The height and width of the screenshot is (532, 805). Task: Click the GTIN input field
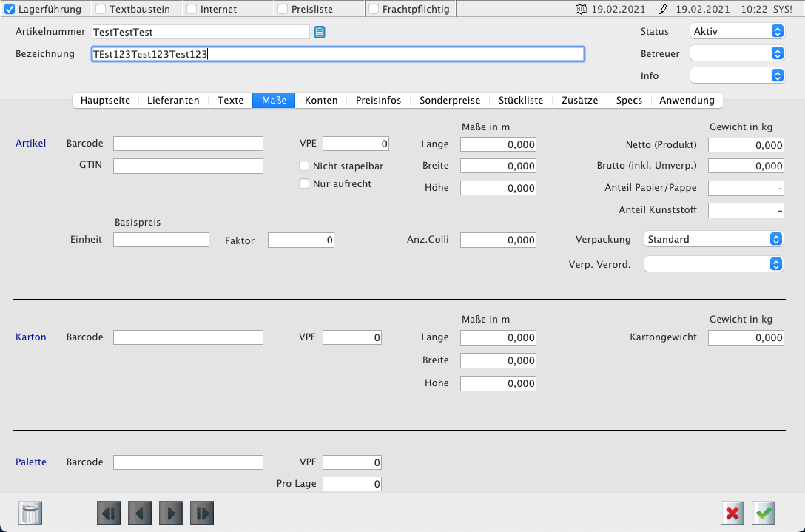click(188, 166)
